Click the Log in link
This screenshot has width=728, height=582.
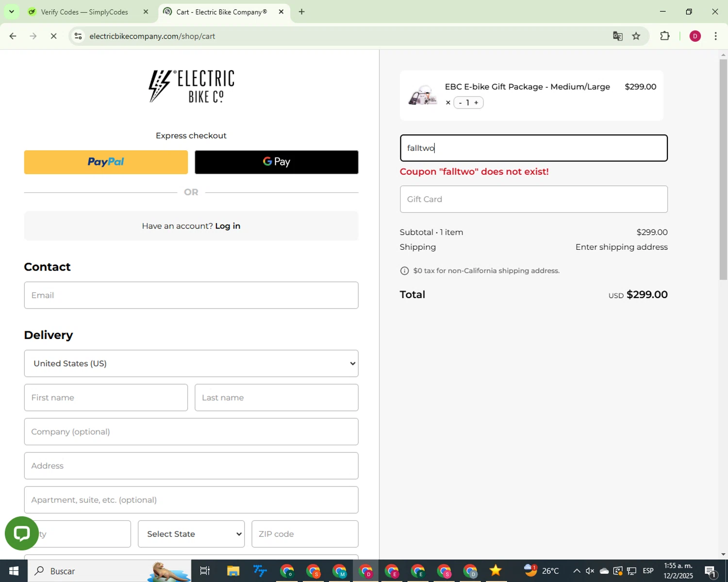click(228, 226)
